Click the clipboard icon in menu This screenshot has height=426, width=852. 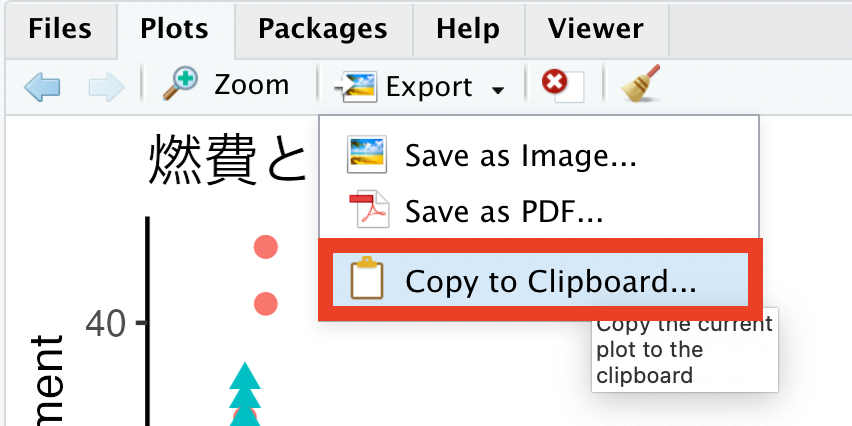(367, 278)
